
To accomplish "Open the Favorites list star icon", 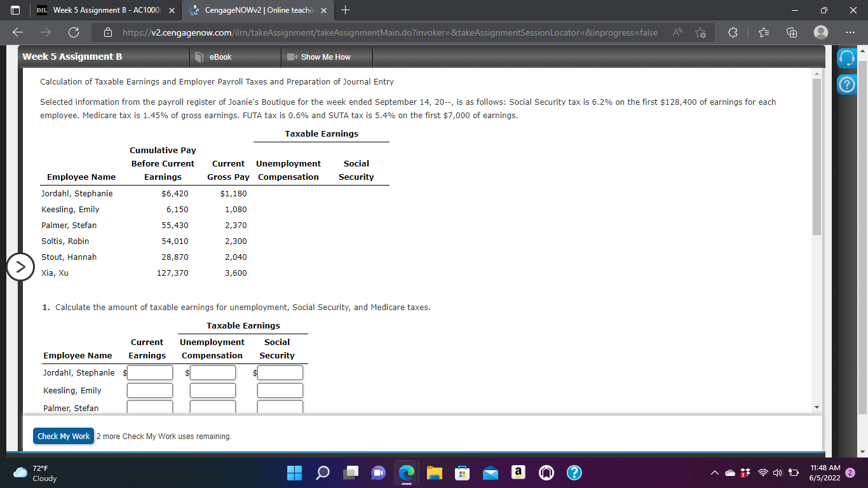I will coord(763,32).
